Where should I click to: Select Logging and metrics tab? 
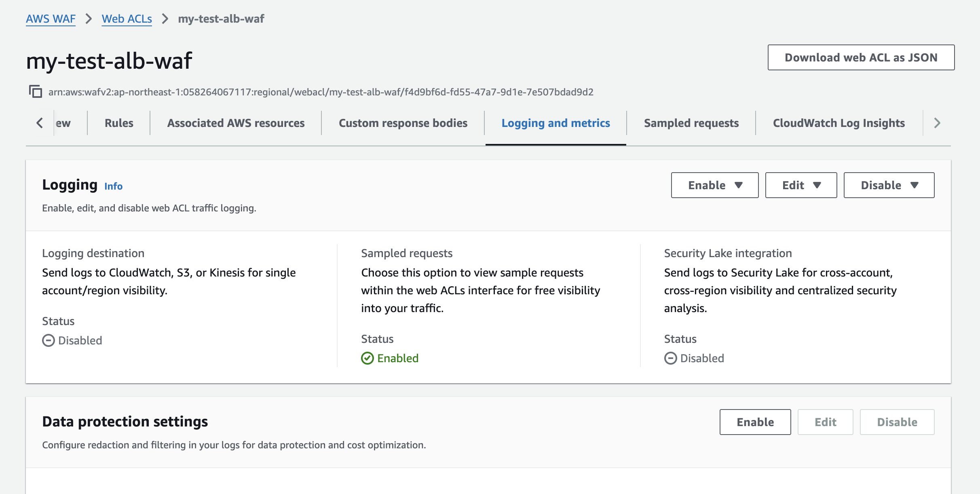tap(555, 123)
